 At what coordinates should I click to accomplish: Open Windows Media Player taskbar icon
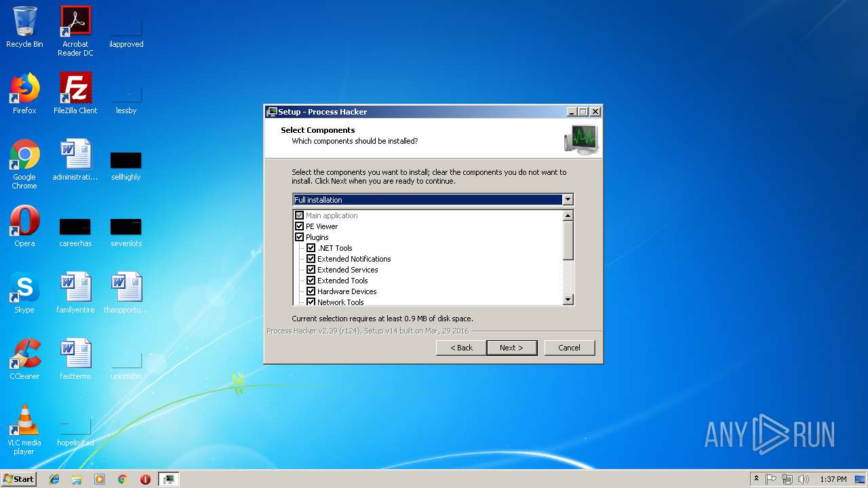pos(100,479)
